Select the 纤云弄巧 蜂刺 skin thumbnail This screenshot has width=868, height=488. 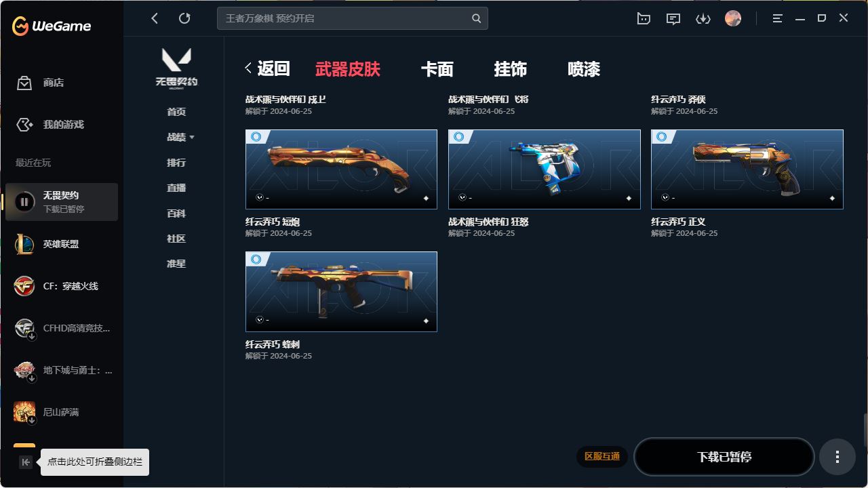pyautogui.click(x=341, y=292)
